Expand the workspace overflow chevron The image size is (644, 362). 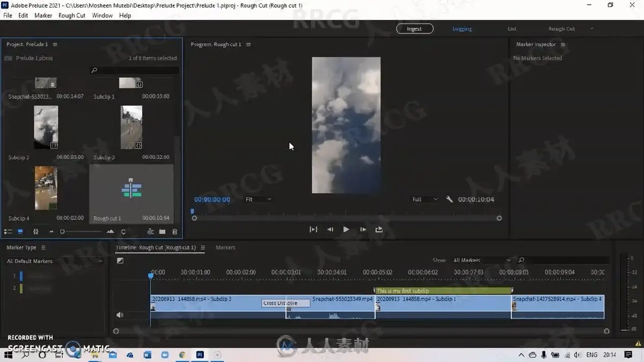tap(592, 28)
